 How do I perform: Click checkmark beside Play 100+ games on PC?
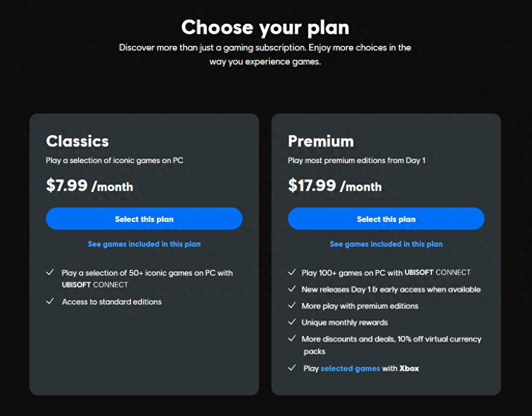[x=292, y=272]
